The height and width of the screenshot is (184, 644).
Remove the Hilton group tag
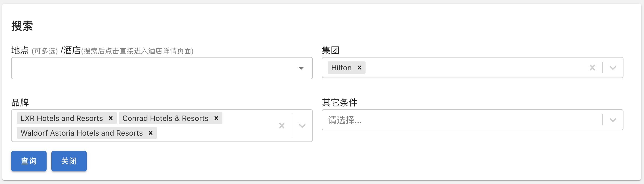[x=359, y=68]
